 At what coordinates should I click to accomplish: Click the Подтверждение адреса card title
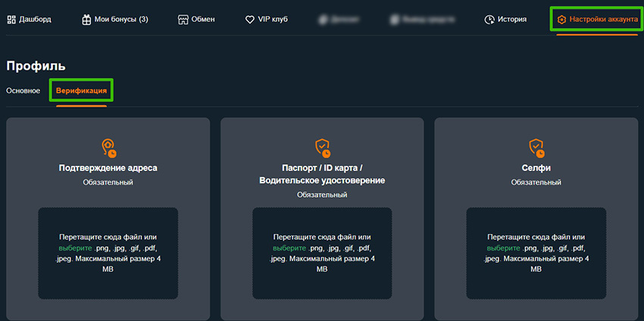tap(108, 167)
